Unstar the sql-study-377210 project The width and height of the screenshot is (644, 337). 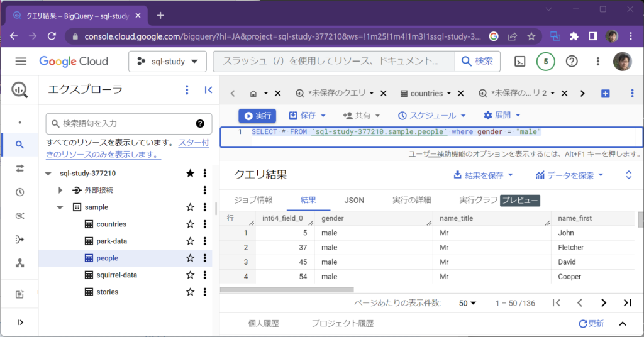[190, 174]
